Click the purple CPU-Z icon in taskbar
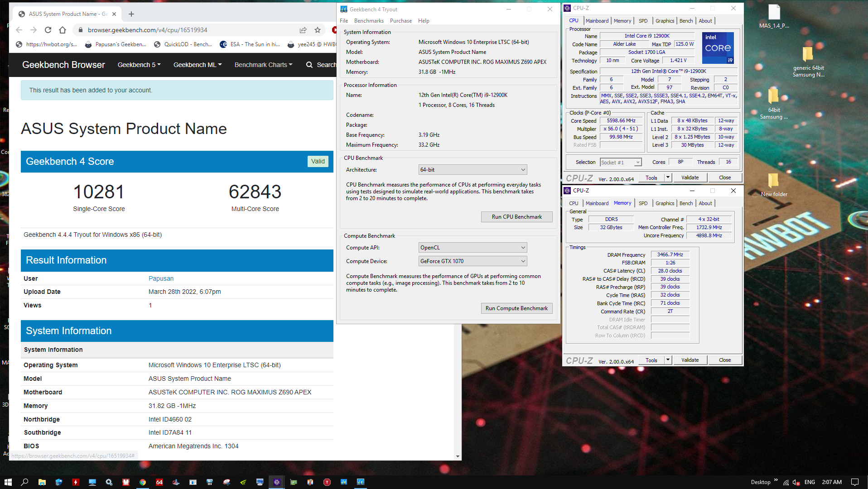The width and height of the screenshot is (868, 489). point(277,482)
